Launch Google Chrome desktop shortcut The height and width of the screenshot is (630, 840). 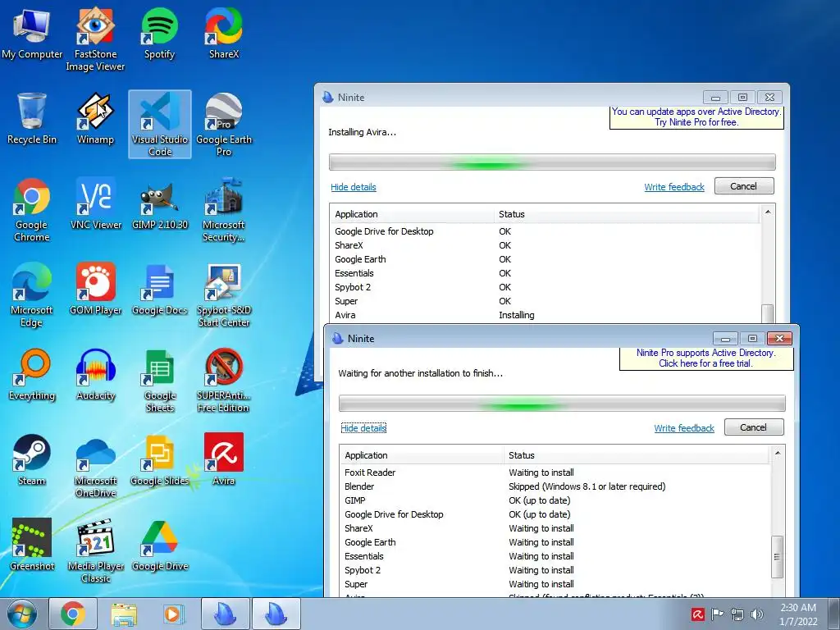32,210
